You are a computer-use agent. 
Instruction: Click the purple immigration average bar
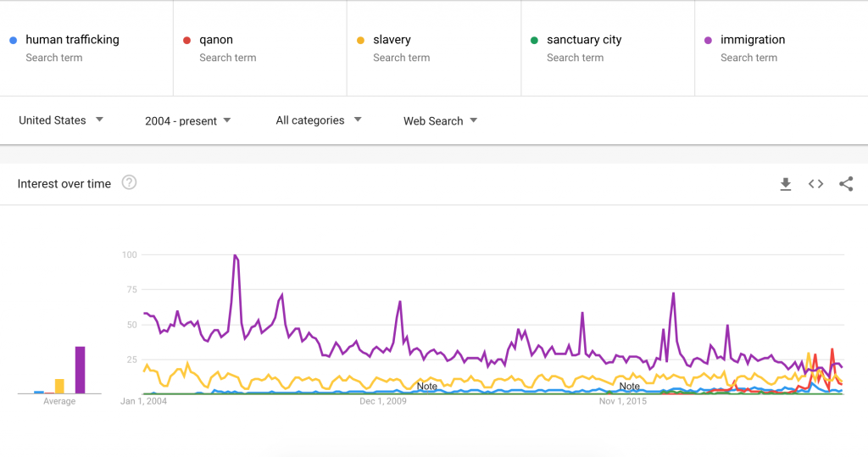click(x=80, y=371)
